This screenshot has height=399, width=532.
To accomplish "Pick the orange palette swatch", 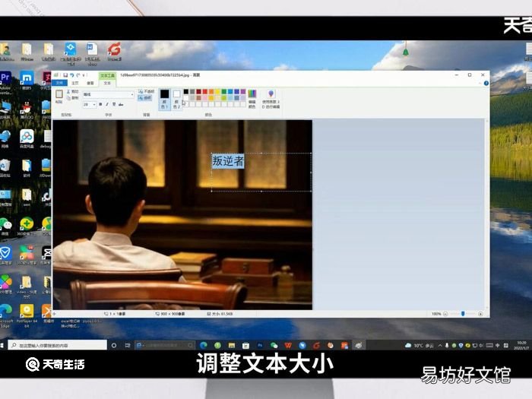I will coord(211,92).
